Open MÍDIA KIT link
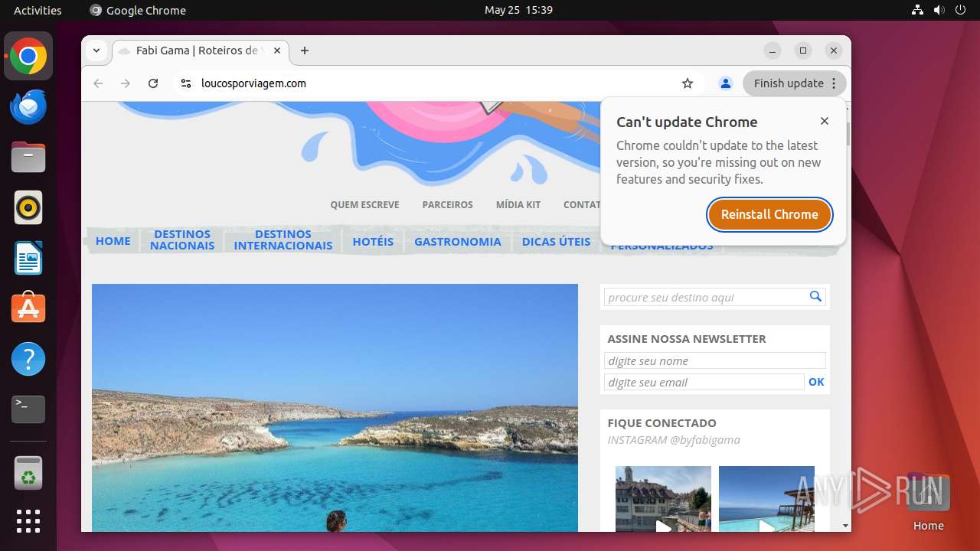Screen dimensions: 980x551 coord(518,204)
